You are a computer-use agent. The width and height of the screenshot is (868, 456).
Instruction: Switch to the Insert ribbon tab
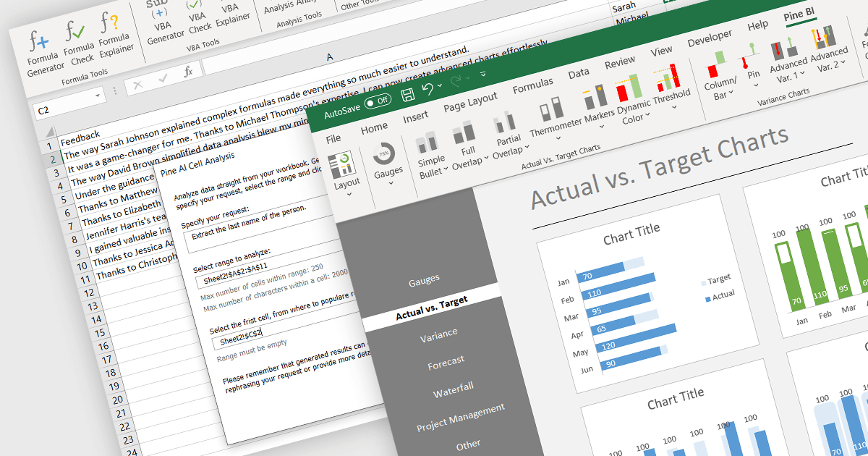(x=416, y=116)
